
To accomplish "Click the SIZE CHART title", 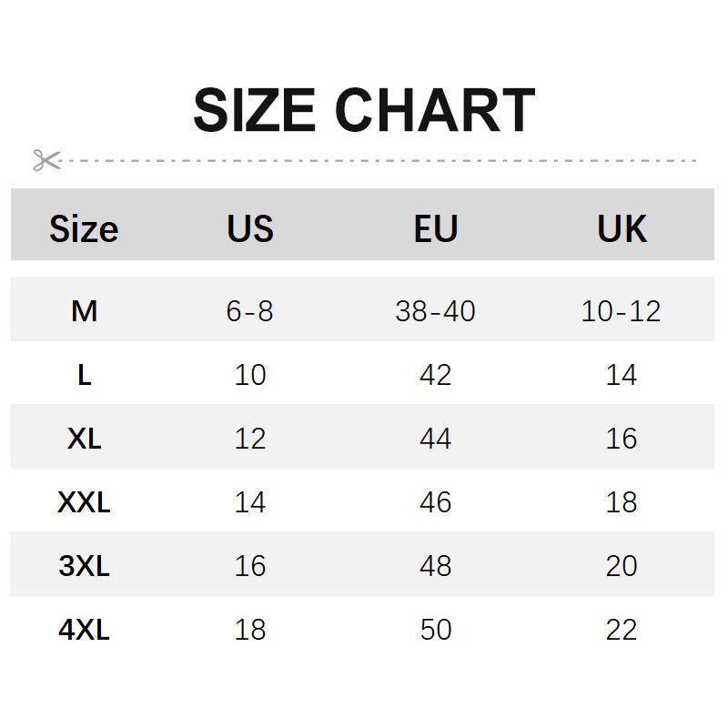I will coord(364,111).
